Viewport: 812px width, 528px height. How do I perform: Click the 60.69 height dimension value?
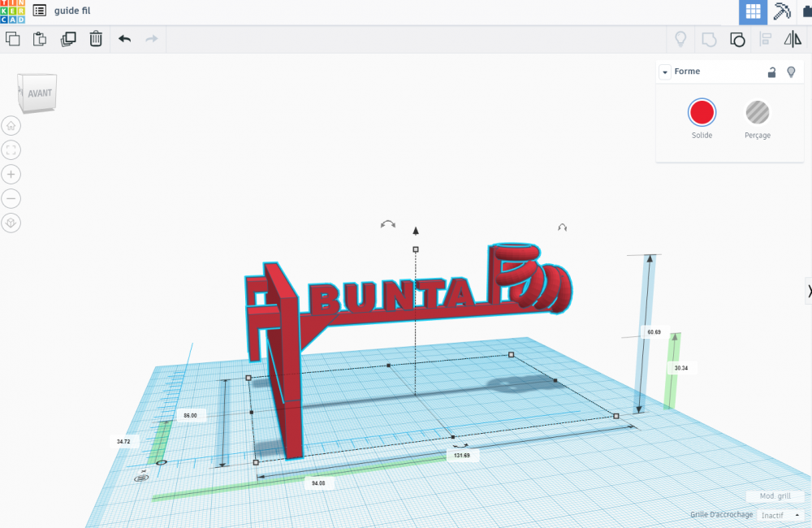(654, 331)
